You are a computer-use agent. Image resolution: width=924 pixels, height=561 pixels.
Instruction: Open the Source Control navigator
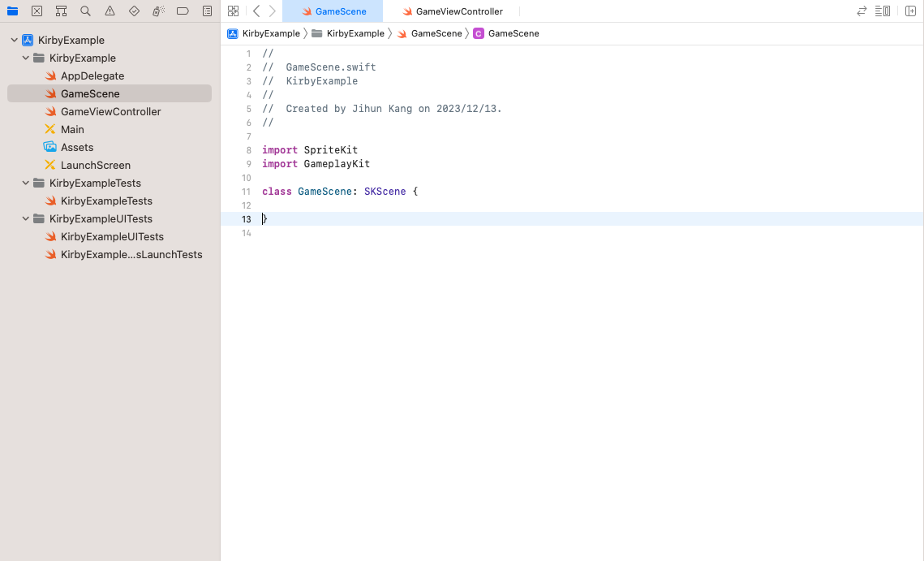(x=37, y=11)
